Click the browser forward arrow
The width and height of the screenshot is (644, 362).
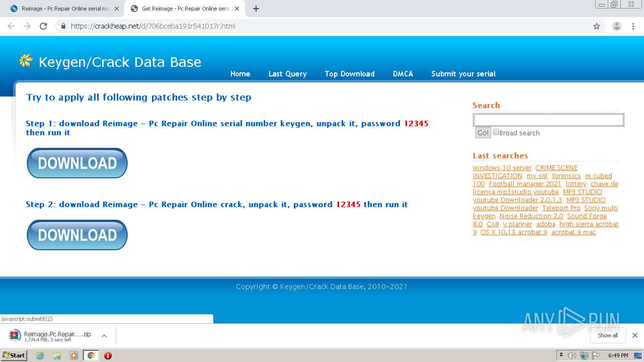click(27, 26)
